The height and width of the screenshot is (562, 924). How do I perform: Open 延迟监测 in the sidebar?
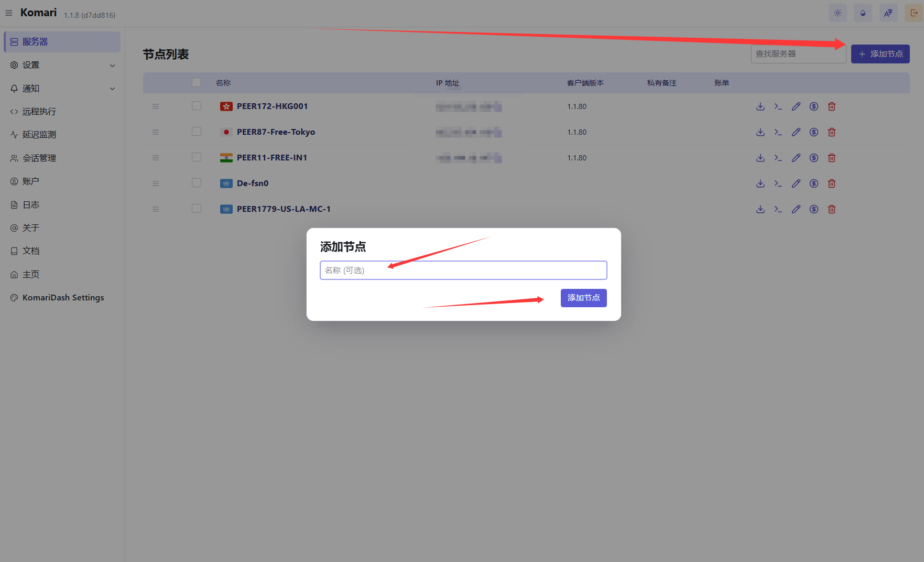[x=39, y=135]
